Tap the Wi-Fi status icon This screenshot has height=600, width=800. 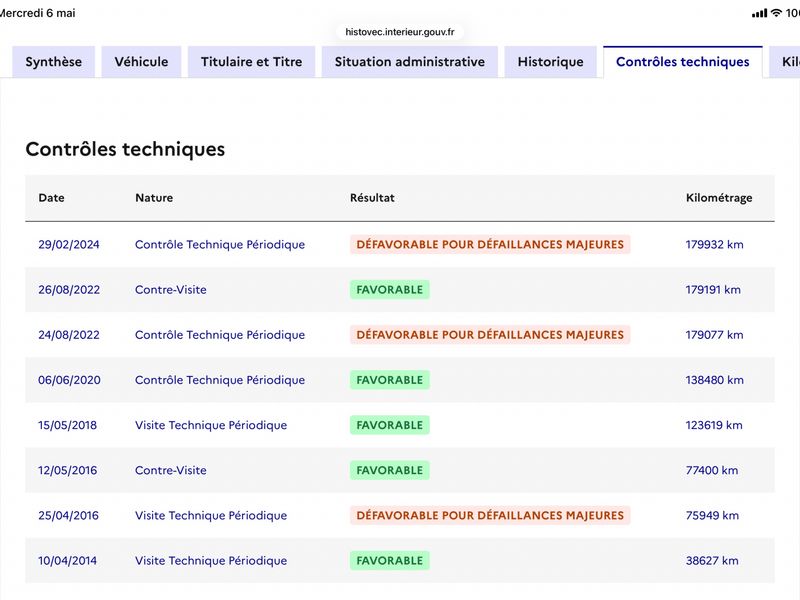pyautogui.click(x=776, y=13)
